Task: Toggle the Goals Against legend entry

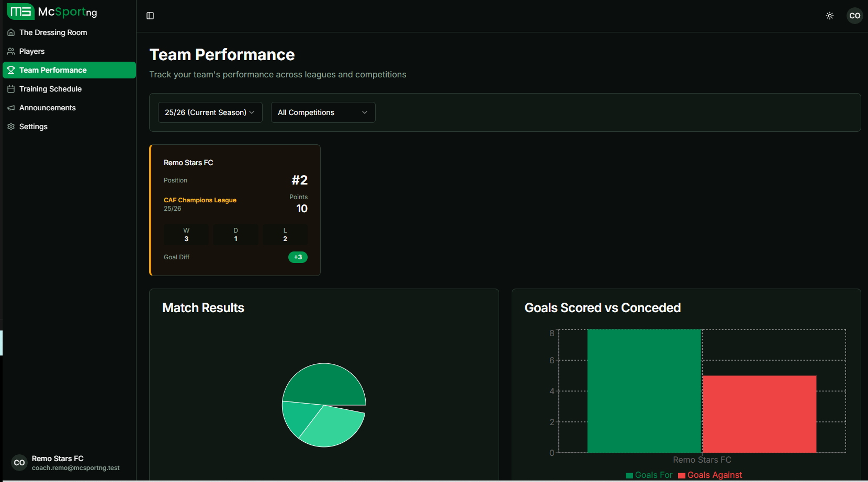Action: click(709, 475)
